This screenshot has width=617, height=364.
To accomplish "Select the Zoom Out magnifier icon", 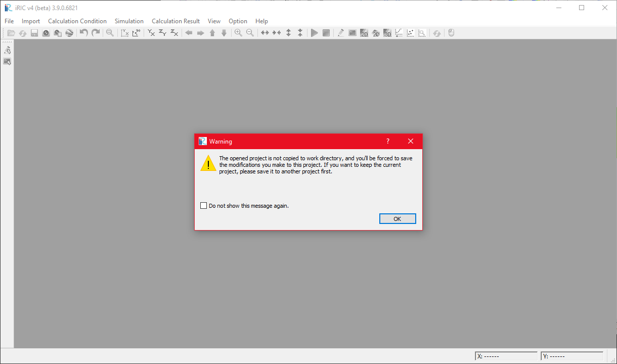I will point(250,32).
